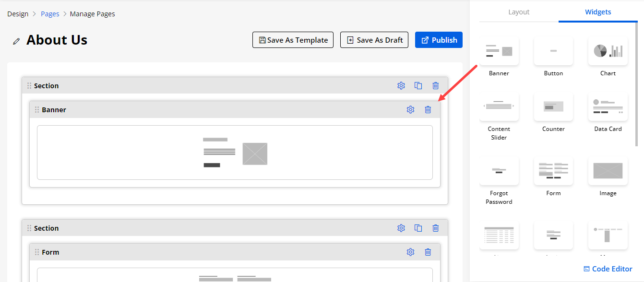
Task: Click Save As Draft button
Action: tap(374, 40)
